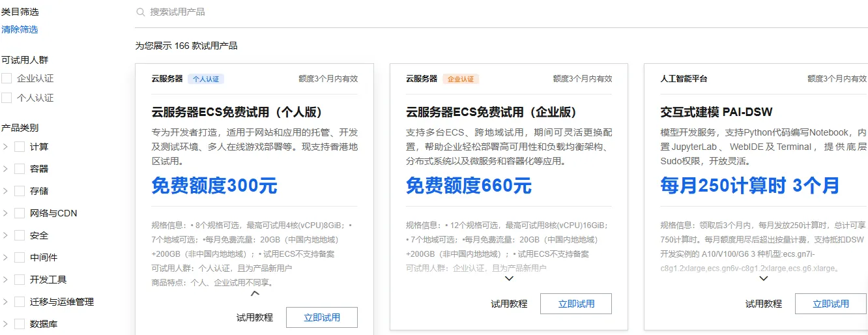868x335 pixels.
Task: Click the 为您展示 166 款试用产品 text
Action: pyautogui.click(x=186, y=46)
